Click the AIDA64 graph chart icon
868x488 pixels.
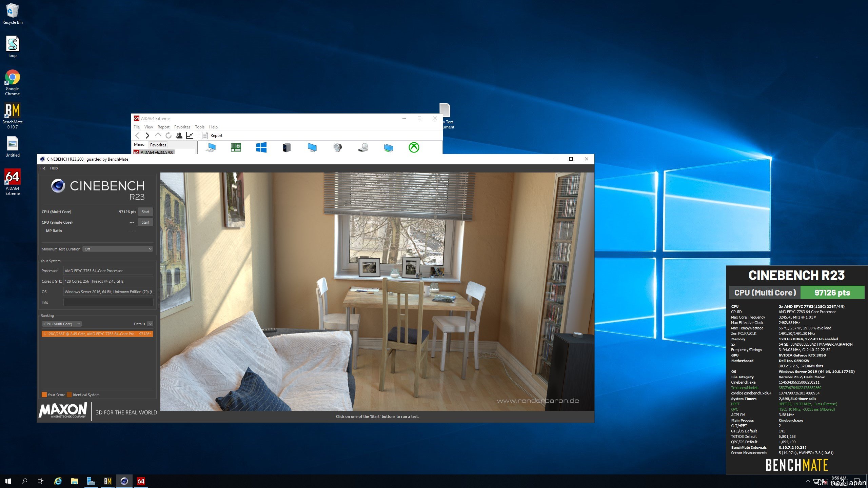(190, 136)
